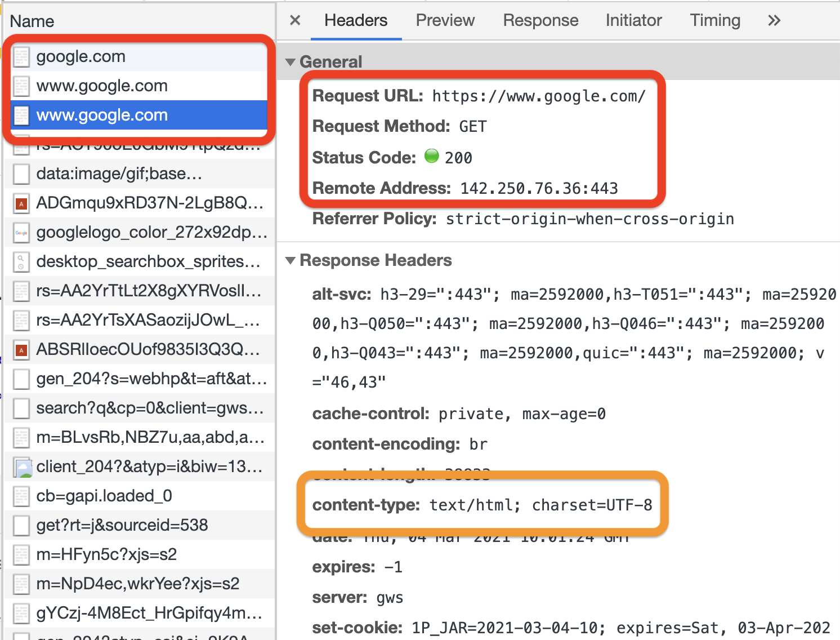Image resolution: width=840 pixels, height=640 pixels.
Task: Select the desktop_searchbox_sprites request
Action: 139,261
